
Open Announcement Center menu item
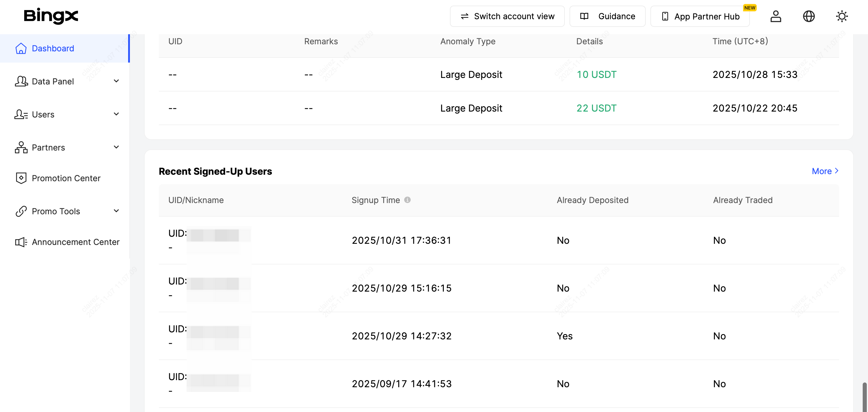pos(76,242)
